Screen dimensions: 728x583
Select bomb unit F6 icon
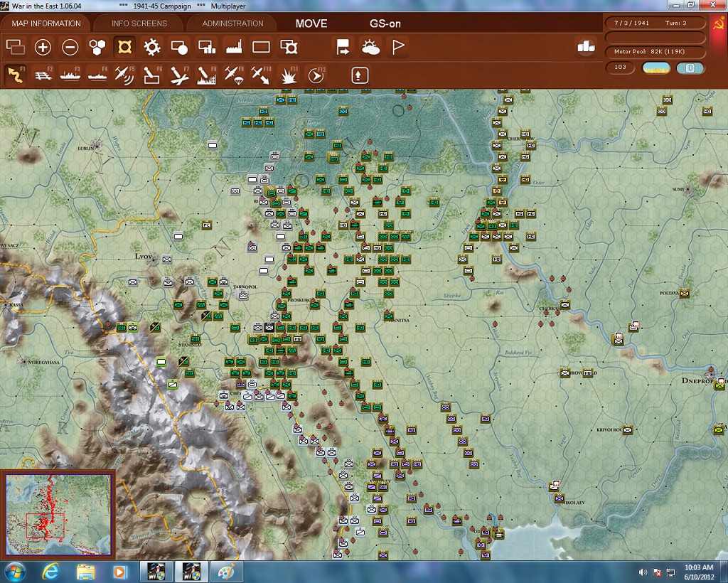152,75
